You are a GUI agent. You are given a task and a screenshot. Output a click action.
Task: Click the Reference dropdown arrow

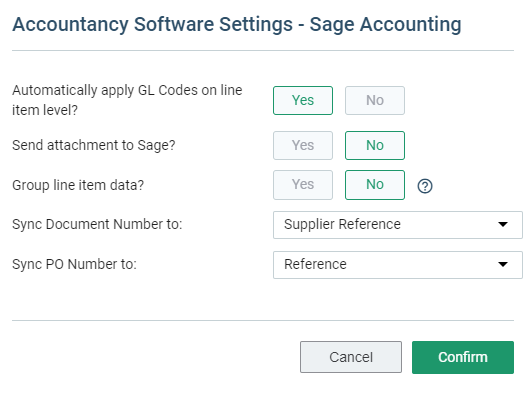pyautogui.click(x=503, y=265)
